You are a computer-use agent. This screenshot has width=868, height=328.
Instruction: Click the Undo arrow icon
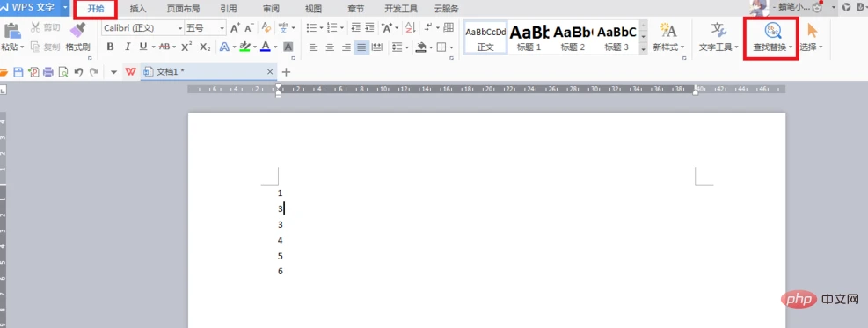pyautogui.click(x=78, y=72)
